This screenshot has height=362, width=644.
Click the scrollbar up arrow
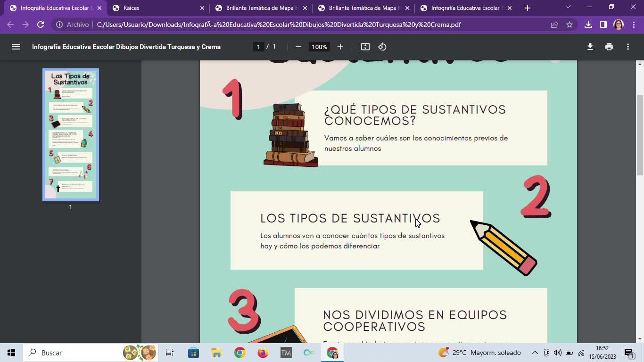coord(640,64)
